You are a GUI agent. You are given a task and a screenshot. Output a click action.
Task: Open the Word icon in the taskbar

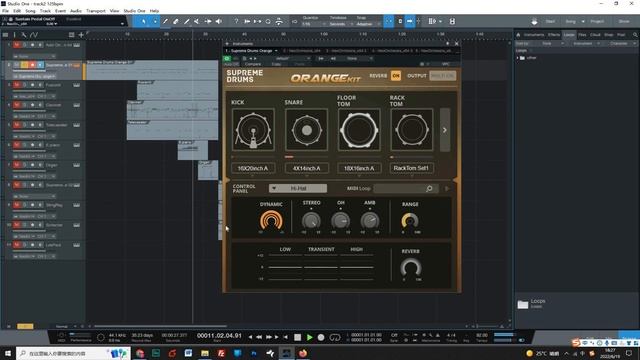pyautogui.click(x=188, y=353)
